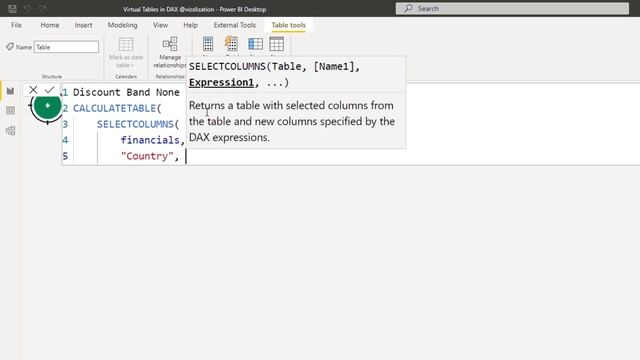Click Discount Band None text in line 1

(126, 92)
